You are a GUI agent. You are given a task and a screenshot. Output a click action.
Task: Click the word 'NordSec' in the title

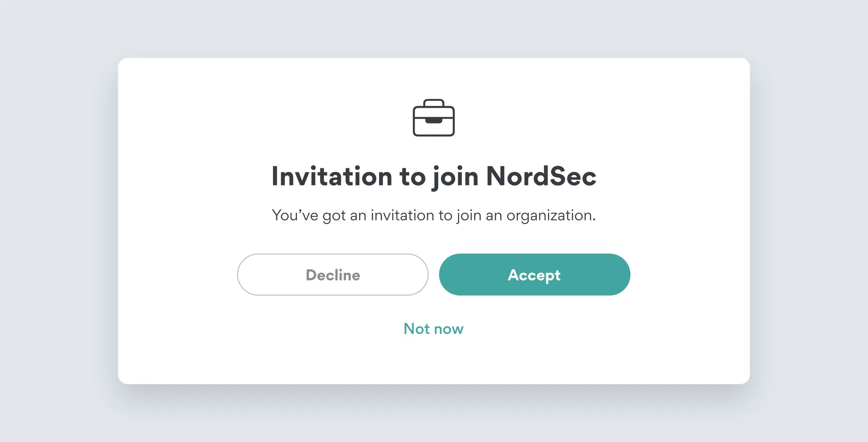pos(541,176)
